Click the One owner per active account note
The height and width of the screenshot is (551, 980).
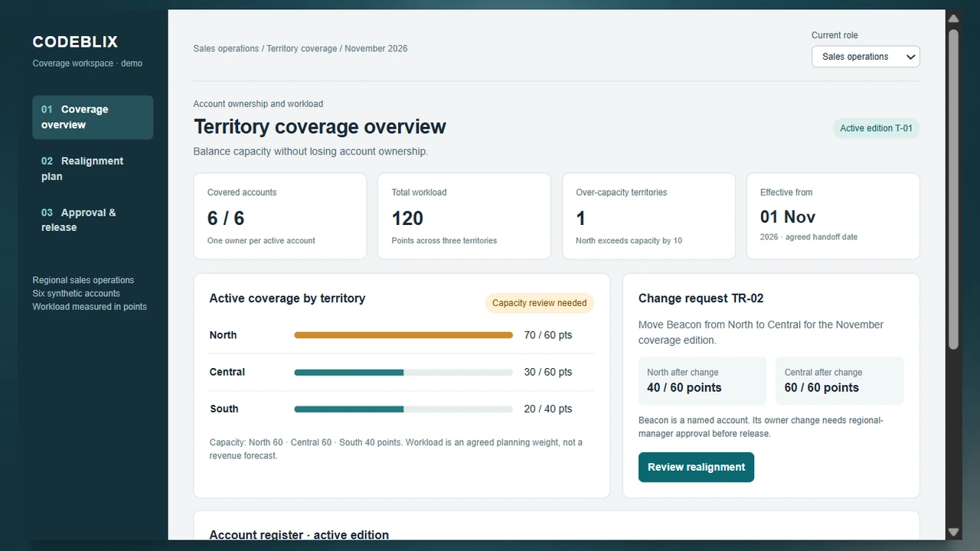pyautogui.click(x=261, y=240)
